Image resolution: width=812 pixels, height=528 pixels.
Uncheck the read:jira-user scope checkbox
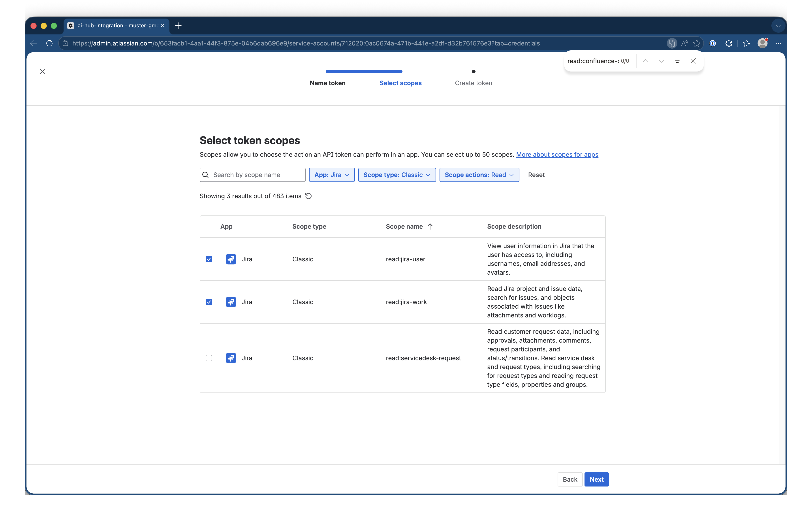(209, 259)
